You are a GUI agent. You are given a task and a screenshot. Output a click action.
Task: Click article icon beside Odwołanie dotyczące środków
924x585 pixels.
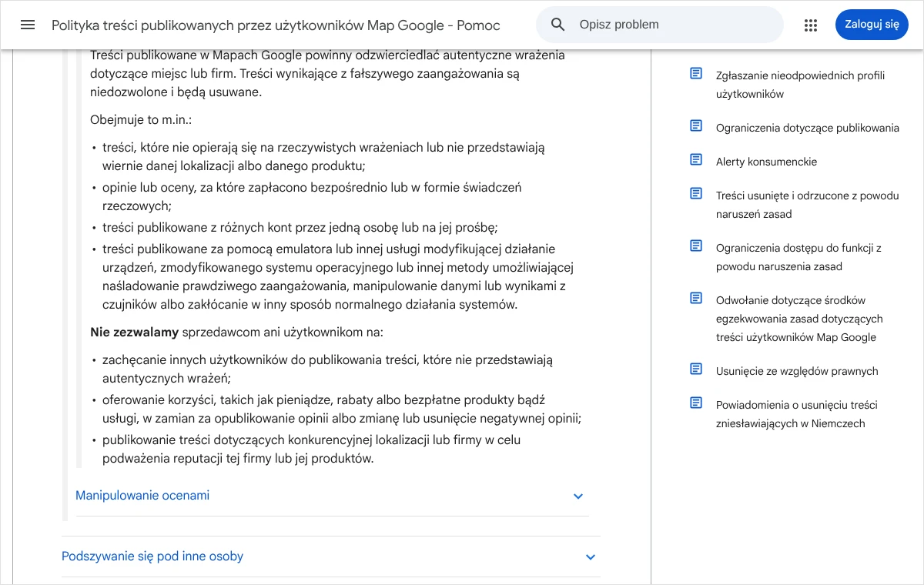tap(696, 298)
